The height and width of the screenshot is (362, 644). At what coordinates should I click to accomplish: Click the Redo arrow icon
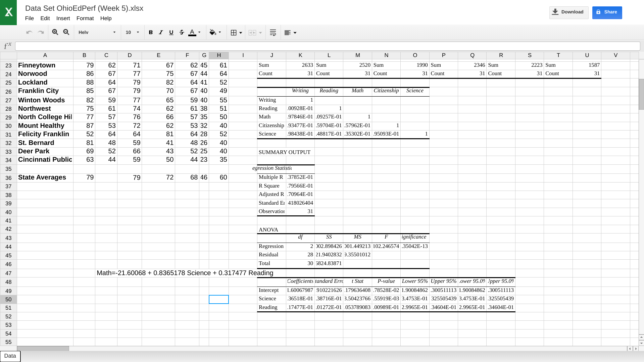[41, 33]
